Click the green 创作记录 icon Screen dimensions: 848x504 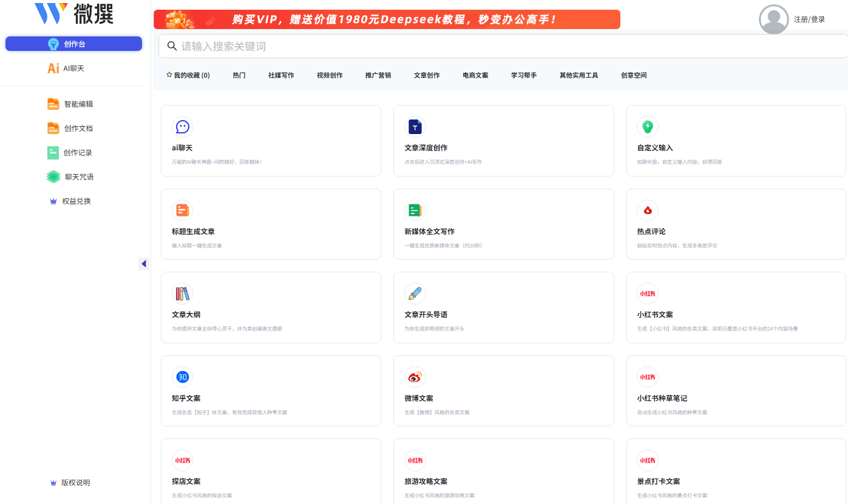(x=53, y=153)
